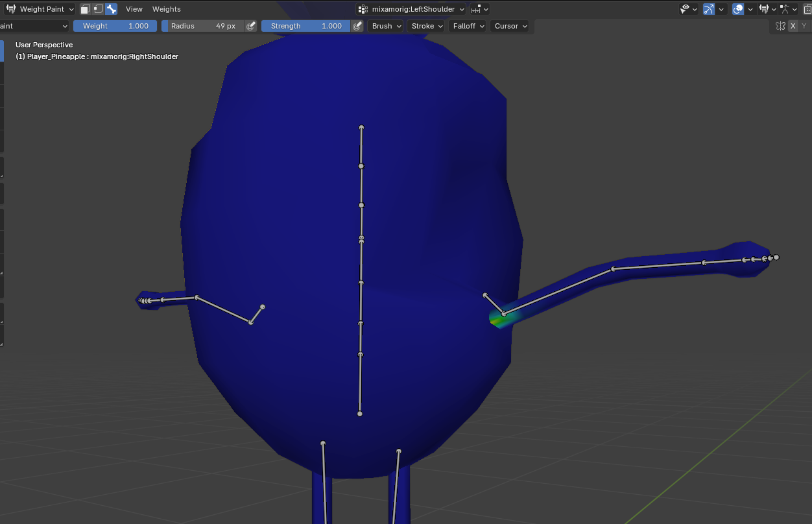
Task: Expand the Falloff dropdown
Action: (467, 26)
